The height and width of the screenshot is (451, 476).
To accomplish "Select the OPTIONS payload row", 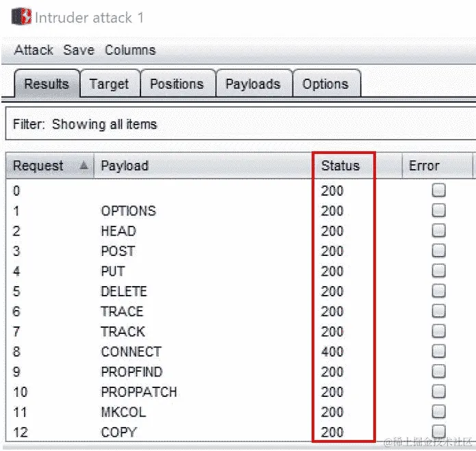I will [x=240, y=211].
